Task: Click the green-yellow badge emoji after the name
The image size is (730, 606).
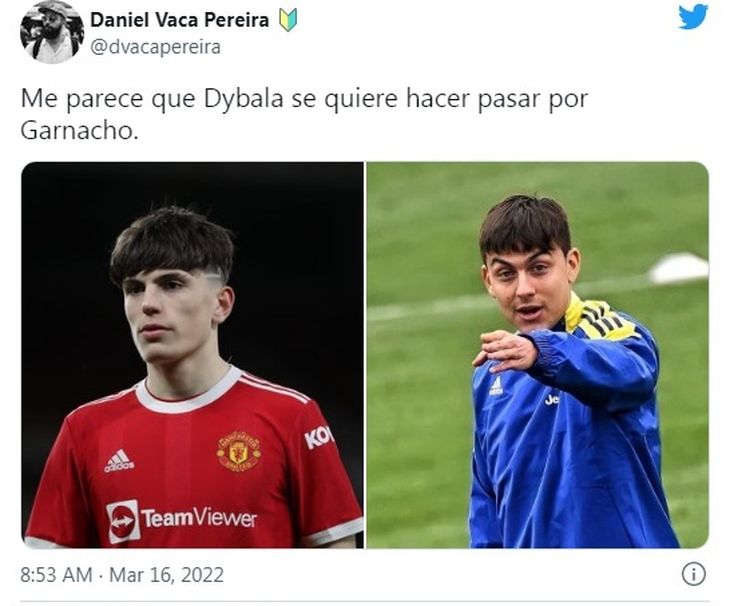Action: pos(288,20)
